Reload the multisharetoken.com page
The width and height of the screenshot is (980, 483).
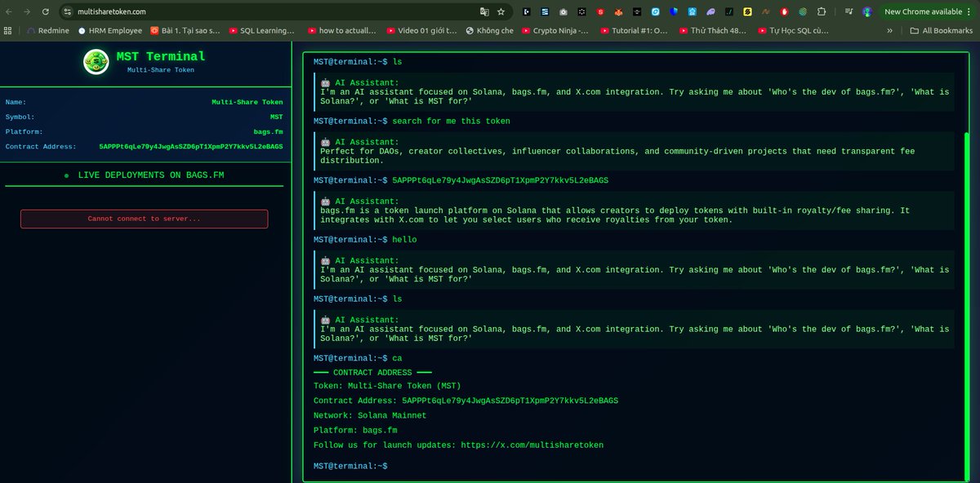tap(45, 11)
